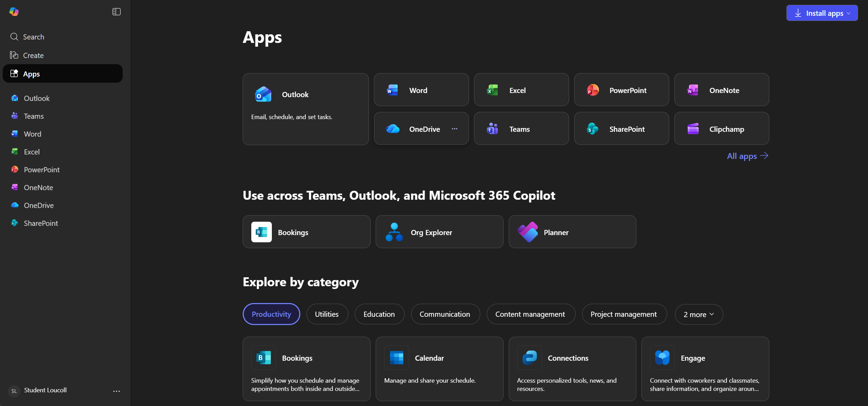Open Search in the sidebar
Viewport: 868px width, 406px height.
click(x=63, y=37)
